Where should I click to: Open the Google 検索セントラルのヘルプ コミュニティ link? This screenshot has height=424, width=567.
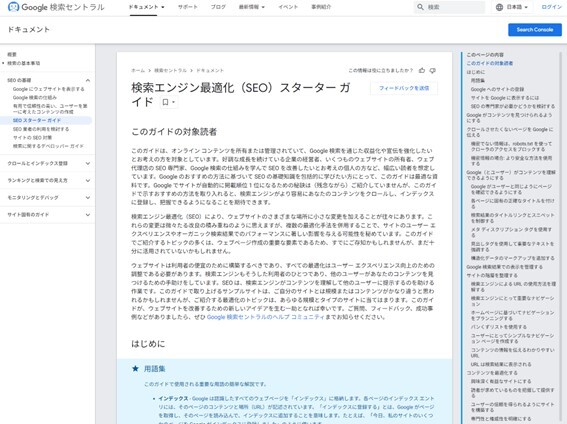click(x=266, y=317)
